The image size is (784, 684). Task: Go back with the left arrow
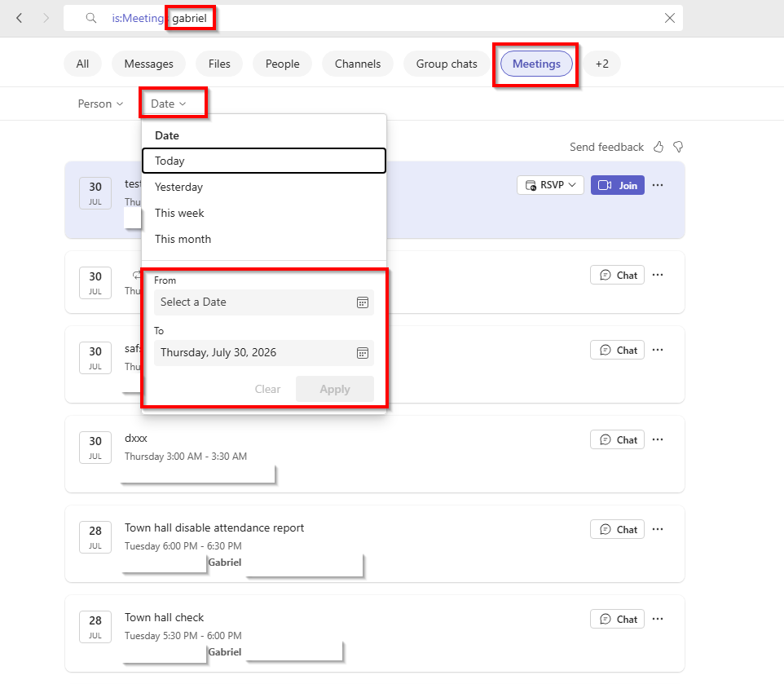point(20,19)
